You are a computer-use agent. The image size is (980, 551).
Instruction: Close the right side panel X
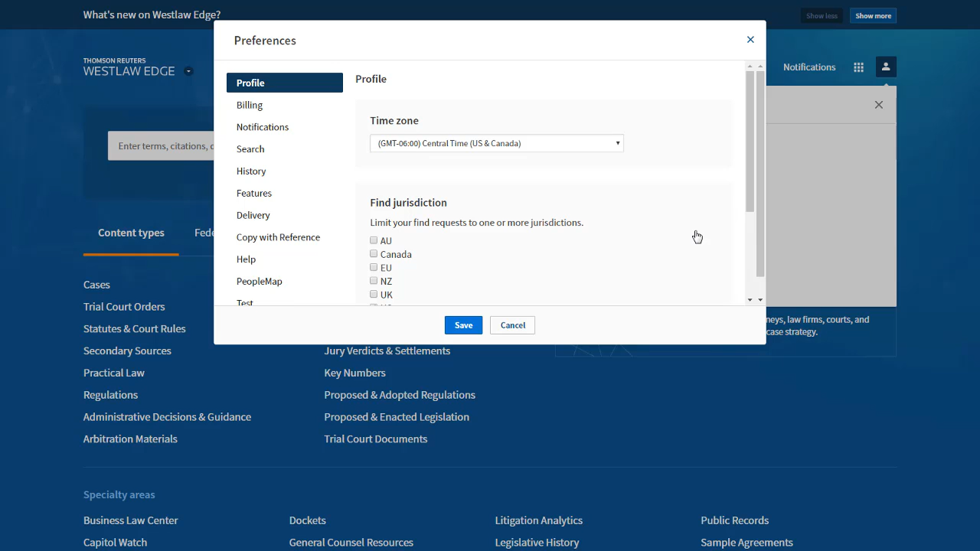tap(879, 105)
